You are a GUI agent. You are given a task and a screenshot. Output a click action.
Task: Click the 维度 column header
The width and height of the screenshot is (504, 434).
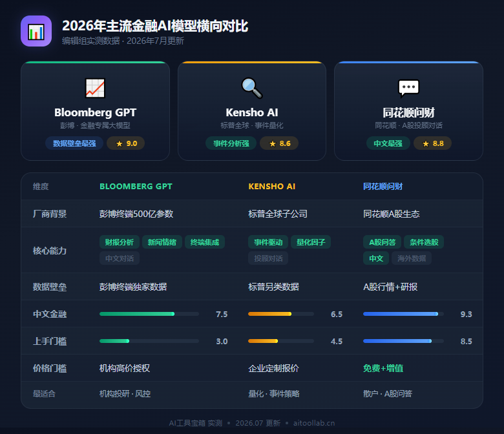pyautogui.click(x=41, y=186)
